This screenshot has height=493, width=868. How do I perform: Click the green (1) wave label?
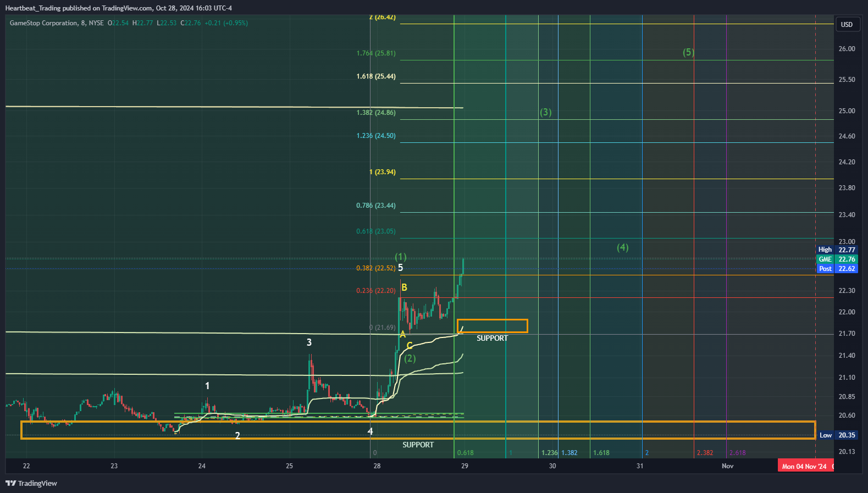(x=401, y=257)
